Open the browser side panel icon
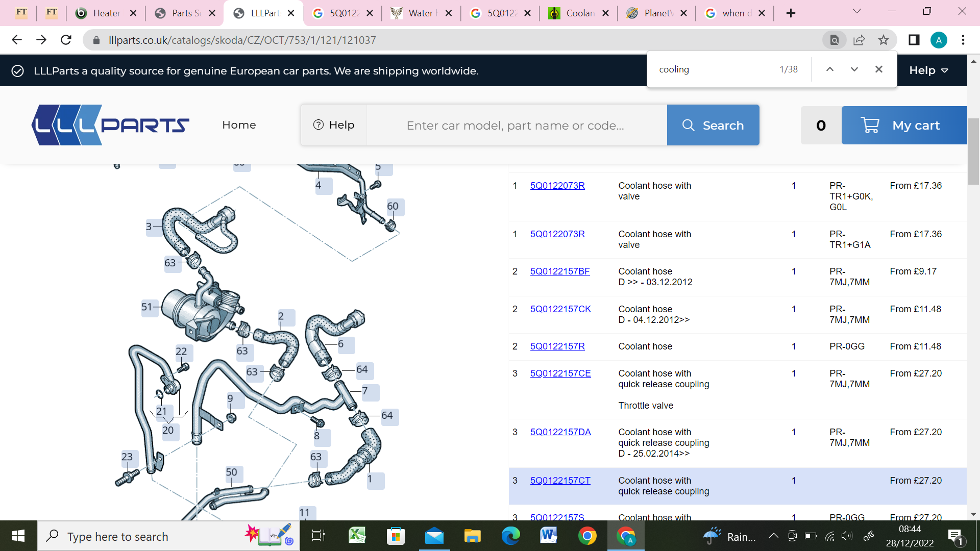980x551 pixels. (914, 40)
